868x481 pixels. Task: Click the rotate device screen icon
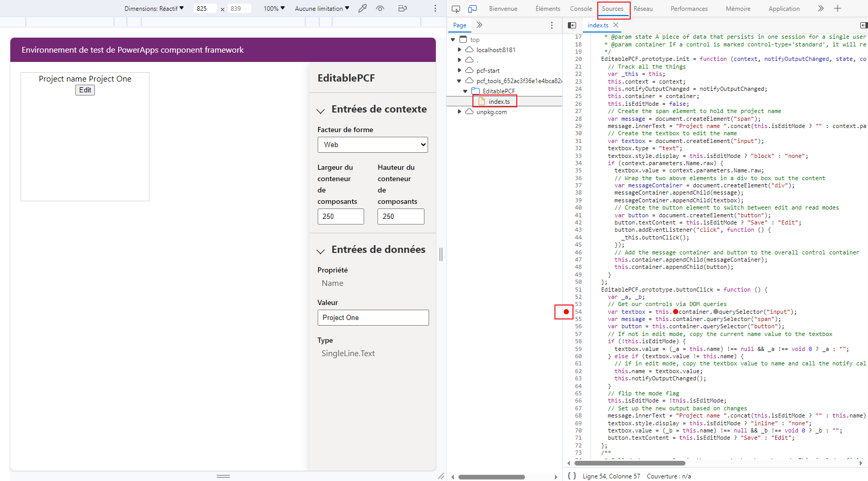tap(403, 8)
